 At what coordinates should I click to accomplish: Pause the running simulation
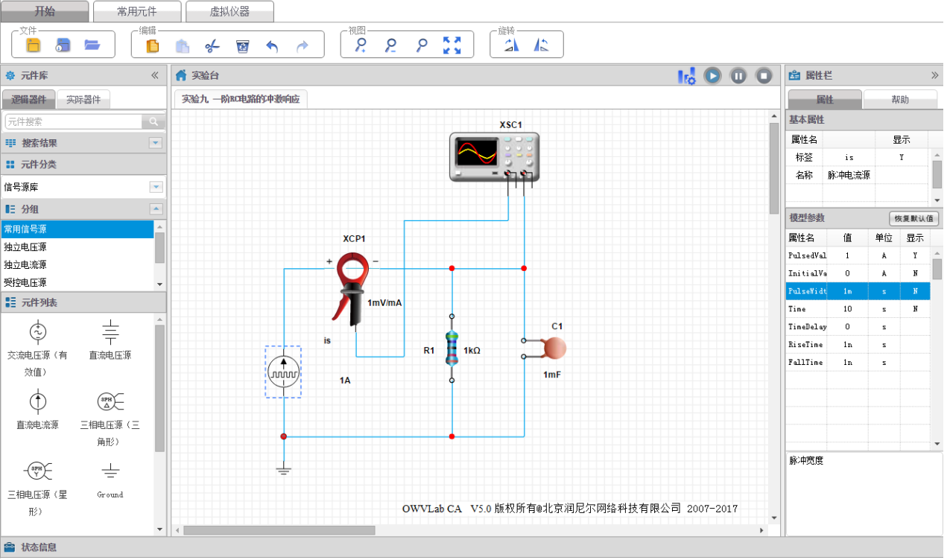tap(738, 75)
